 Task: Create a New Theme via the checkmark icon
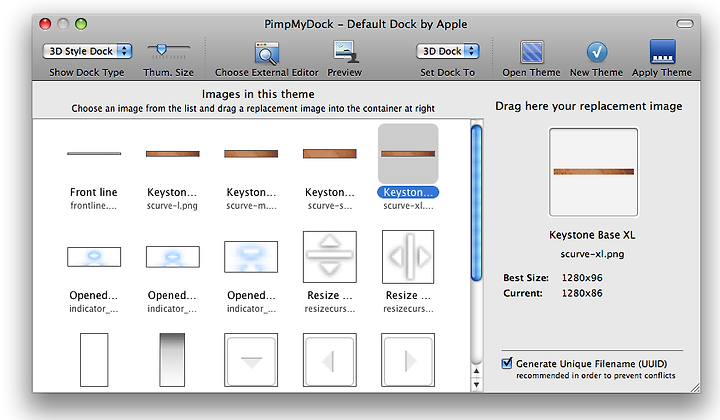tap(596, 52)
